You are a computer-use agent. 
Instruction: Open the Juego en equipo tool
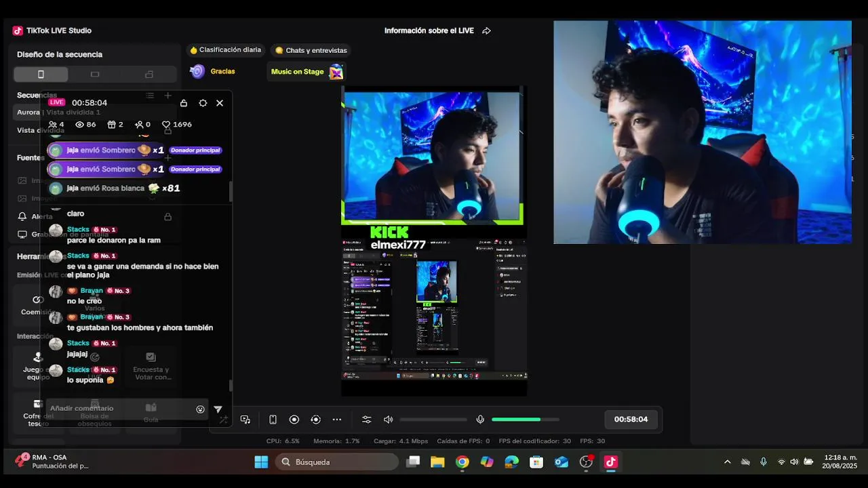38,366
